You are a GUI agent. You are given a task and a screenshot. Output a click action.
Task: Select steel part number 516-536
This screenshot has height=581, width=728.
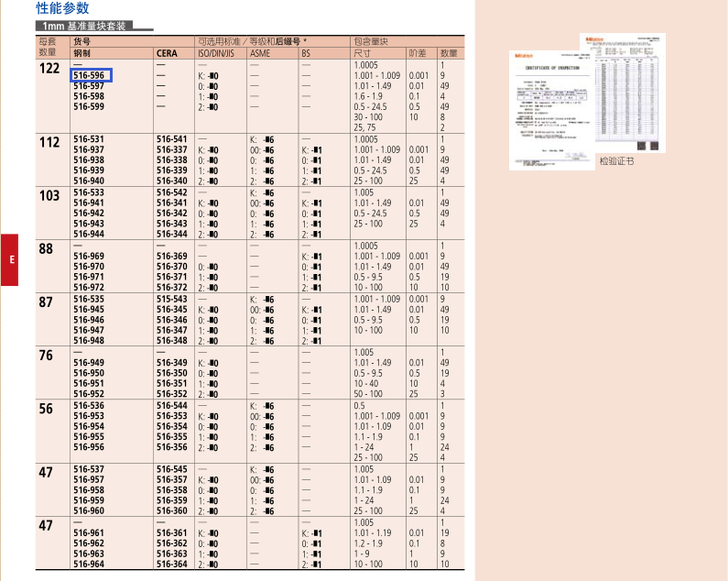(89, 405)
